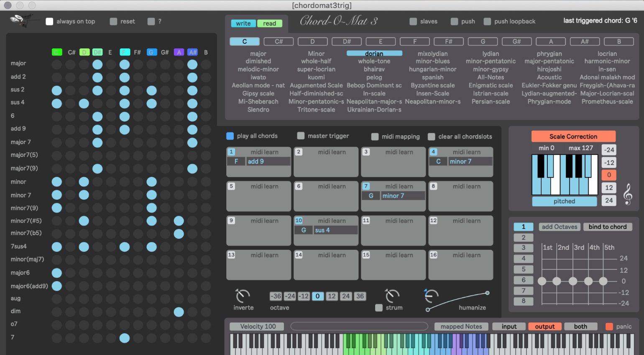Select the input notes tab
The width and height of the screenshot is (644, 355).
coord(509,327)
